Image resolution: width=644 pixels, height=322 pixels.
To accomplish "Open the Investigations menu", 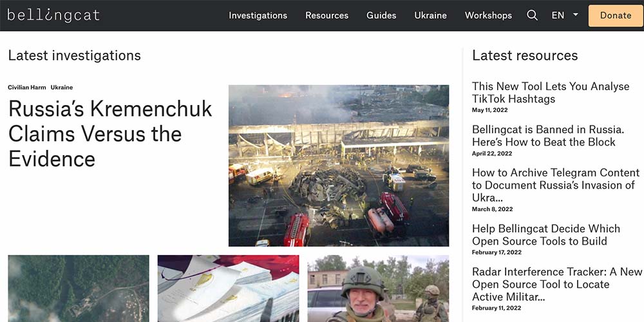I will [258, 15].
